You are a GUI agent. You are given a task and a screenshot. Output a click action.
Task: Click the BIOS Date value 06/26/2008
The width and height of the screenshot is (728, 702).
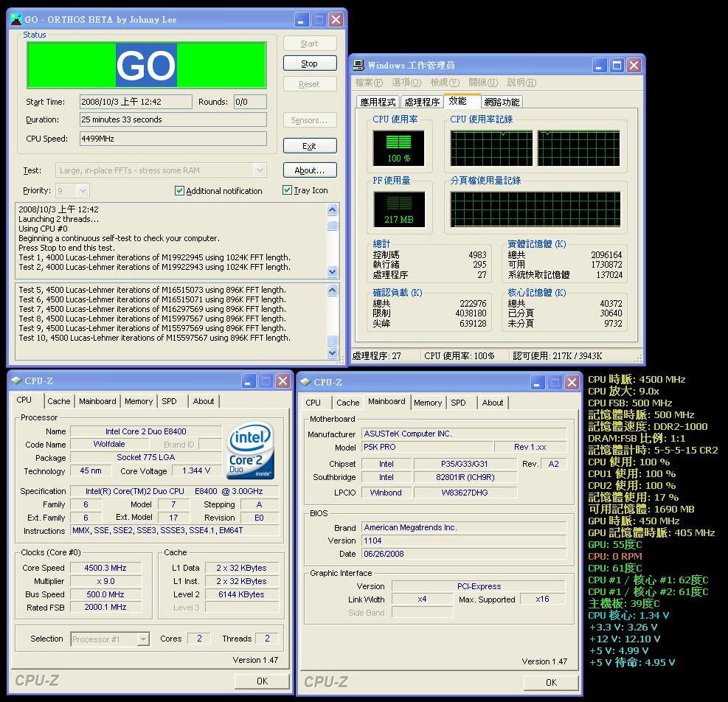[464, 554]
